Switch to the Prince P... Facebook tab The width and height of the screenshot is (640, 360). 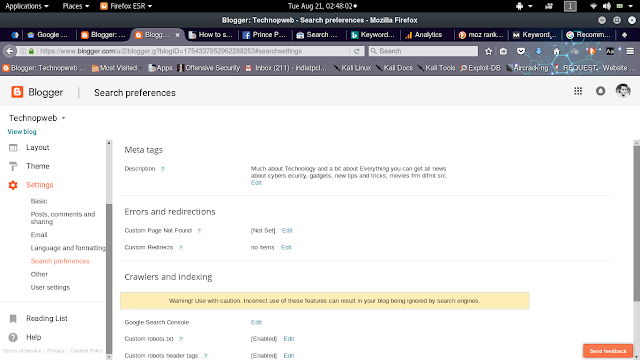tap(264, 35)
